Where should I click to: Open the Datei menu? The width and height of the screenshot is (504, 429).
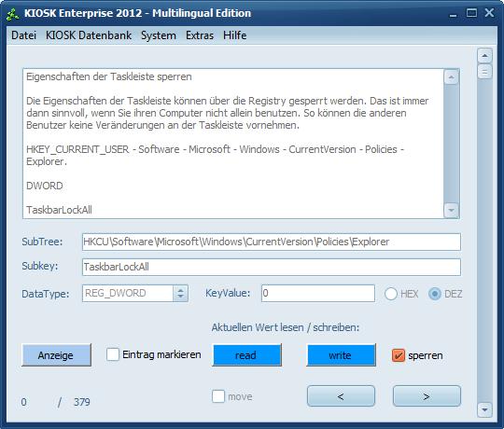click(x=23, y=35)
